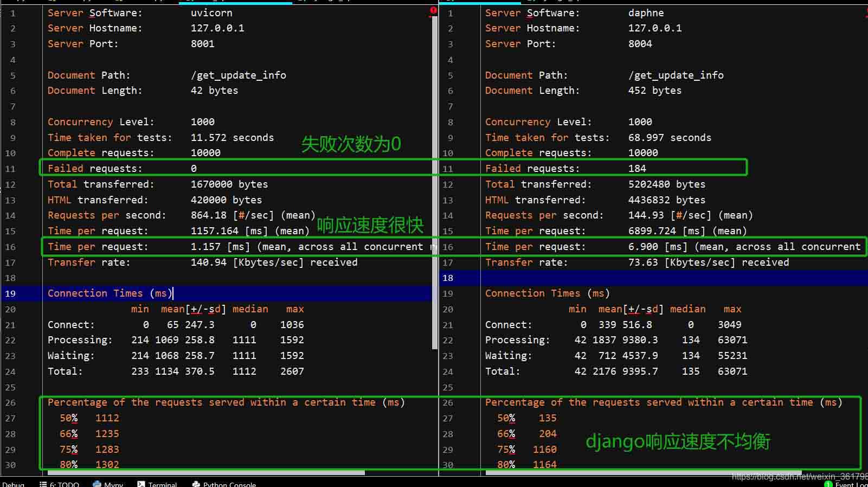The height and width of the screenshot is (487, 868).
Task: Click line number 18 in the right gutter
Action: (x=448, y=278)
